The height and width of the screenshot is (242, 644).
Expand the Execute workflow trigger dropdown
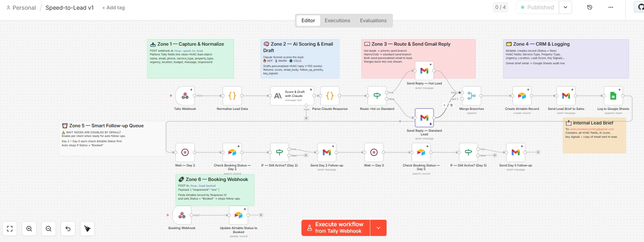pyautogui.click(x=378, y=228)
